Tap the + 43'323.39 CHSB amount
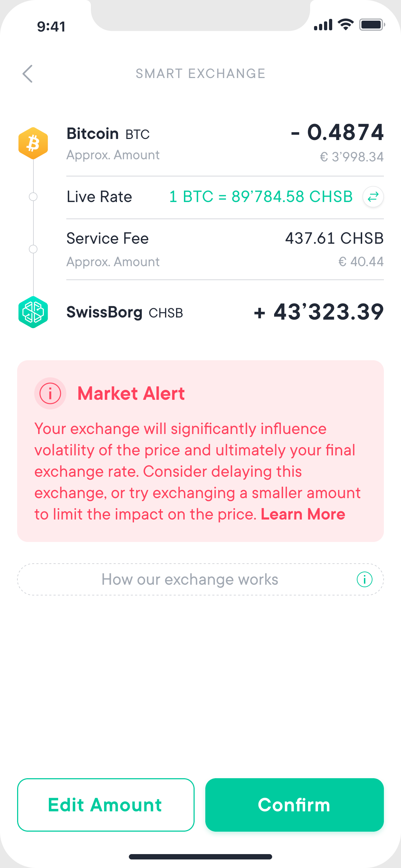 pos(319,312)
